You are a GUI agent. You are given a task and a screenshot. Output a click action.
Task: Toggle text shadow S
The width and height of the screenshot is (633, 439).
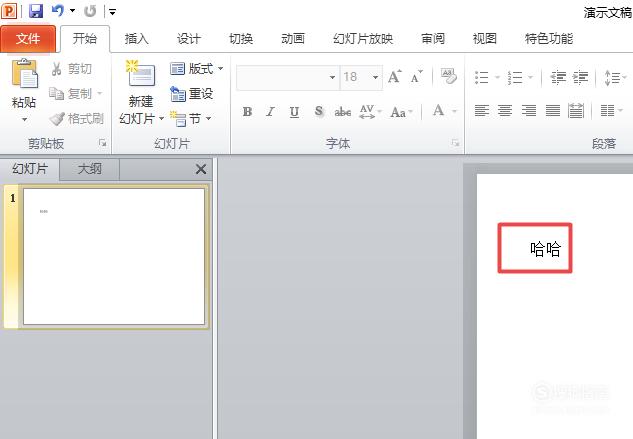click(319, 111)
